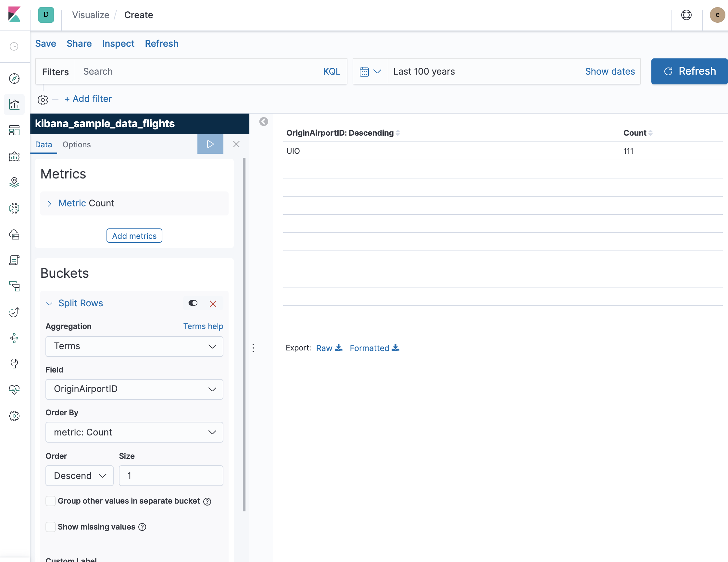Switch to the Options tab

click(x=77, y=145)
